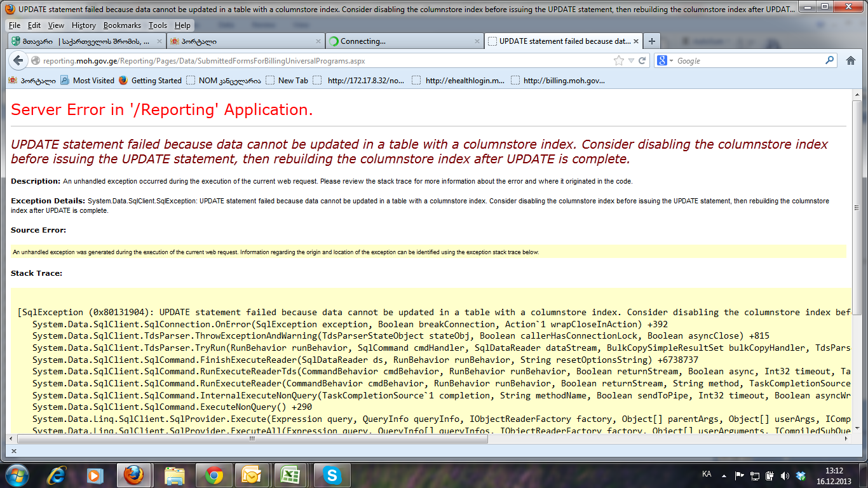The image size is (868, 488).
Task: Bookmark this page with the star icon
Action: tap(618, 61)
